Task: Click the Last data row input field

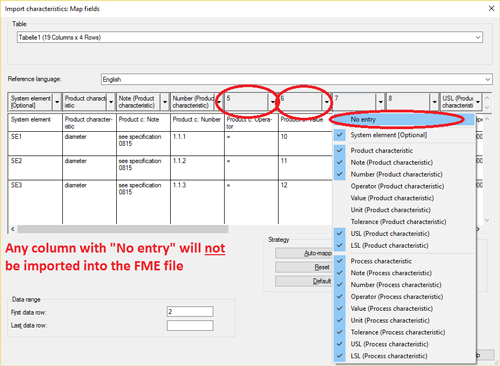Action: (190, 325)
